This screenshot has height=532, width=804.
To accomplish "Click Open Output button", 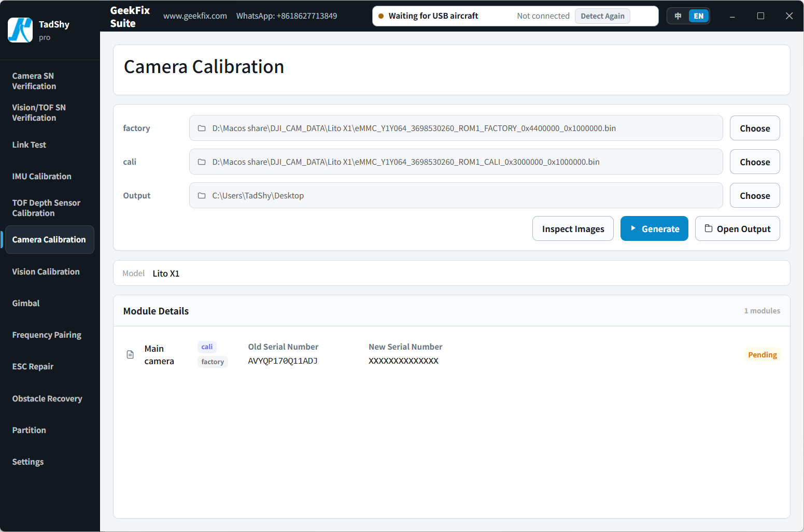I will click(738, 229).
